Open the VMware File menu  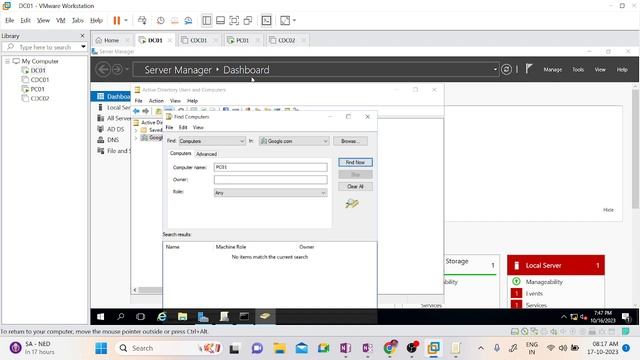pos(10,20)
